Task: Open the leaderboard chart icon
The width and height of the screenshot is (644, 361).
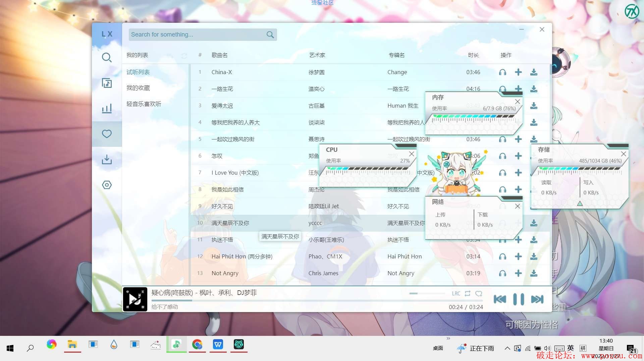Action: (107, 108)
